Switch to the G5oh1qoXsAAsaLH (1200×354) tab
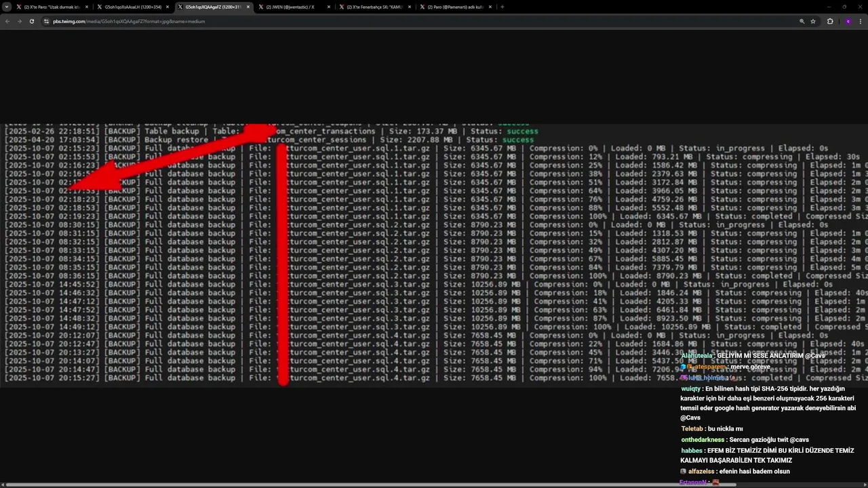Image resolution: width=868 pixels, height=488 pixels. click(x=133, y=7)
